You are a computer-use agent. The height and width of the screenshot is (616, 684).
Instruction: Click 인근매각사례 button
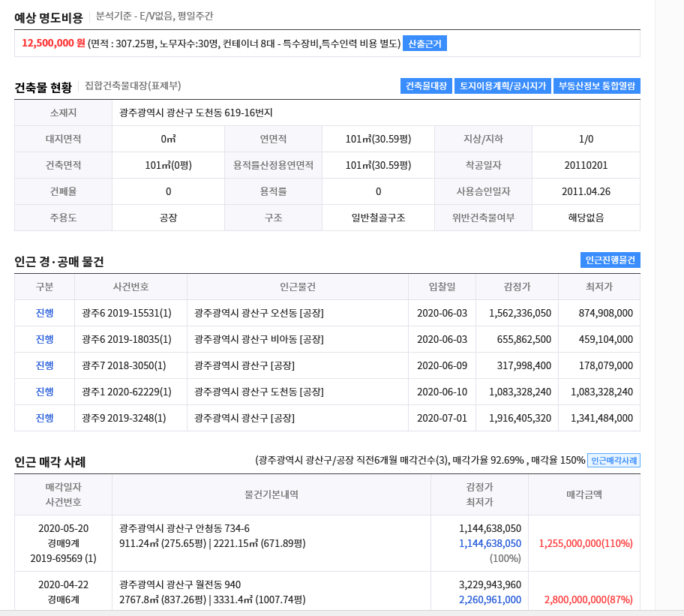(x=613, y=460)
